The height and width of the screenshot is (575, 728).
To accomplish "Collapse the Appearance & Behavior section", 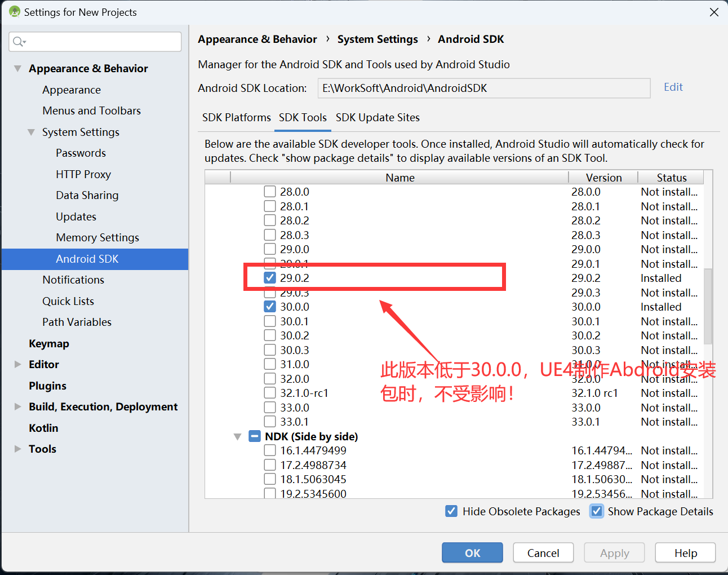I will pos(17,69).
